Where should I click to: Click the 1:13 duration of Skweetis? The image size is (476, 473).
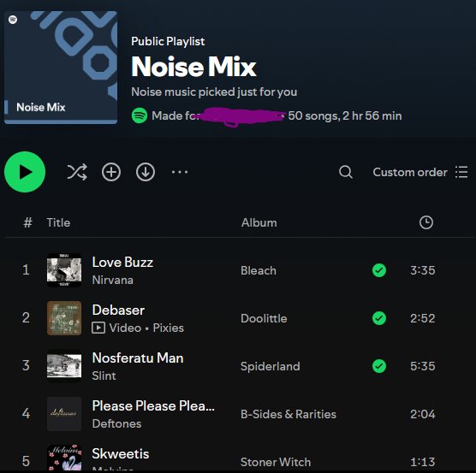pos(423,462)
